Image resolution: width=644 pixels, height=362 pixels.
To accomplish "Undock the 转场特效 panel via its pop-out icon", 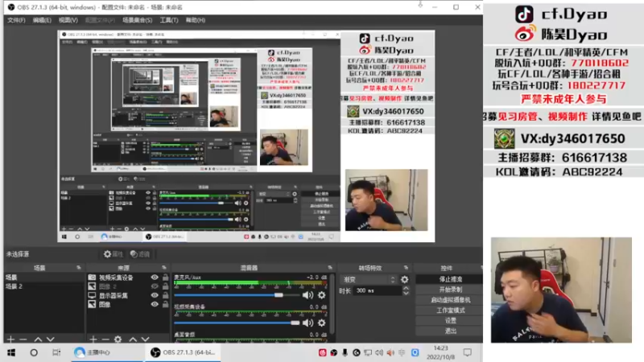I will click(406, 268).
